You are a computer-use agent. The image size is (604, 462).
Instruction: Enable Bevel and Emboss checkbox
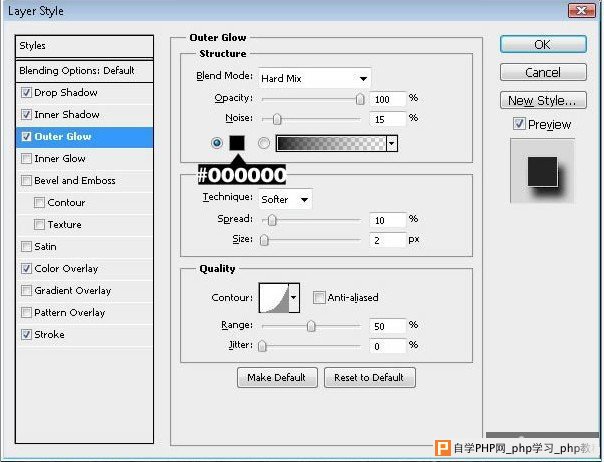point(26,180)
